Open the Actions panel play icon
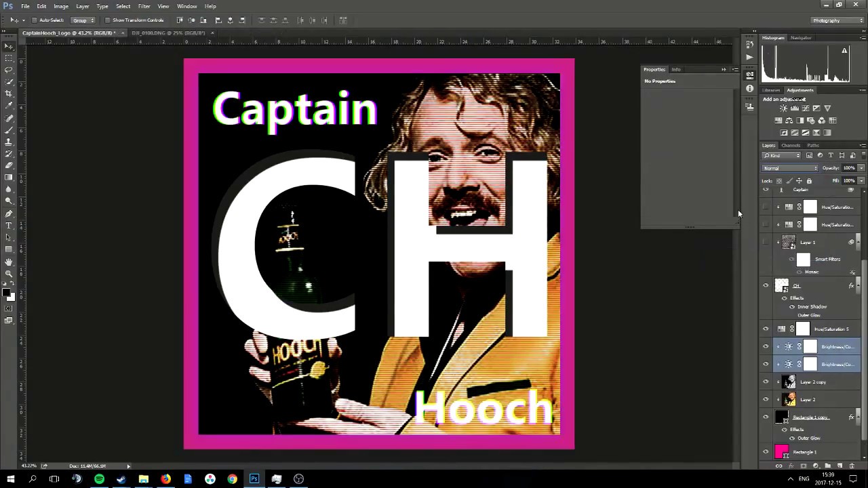 (x=749, y=57)
